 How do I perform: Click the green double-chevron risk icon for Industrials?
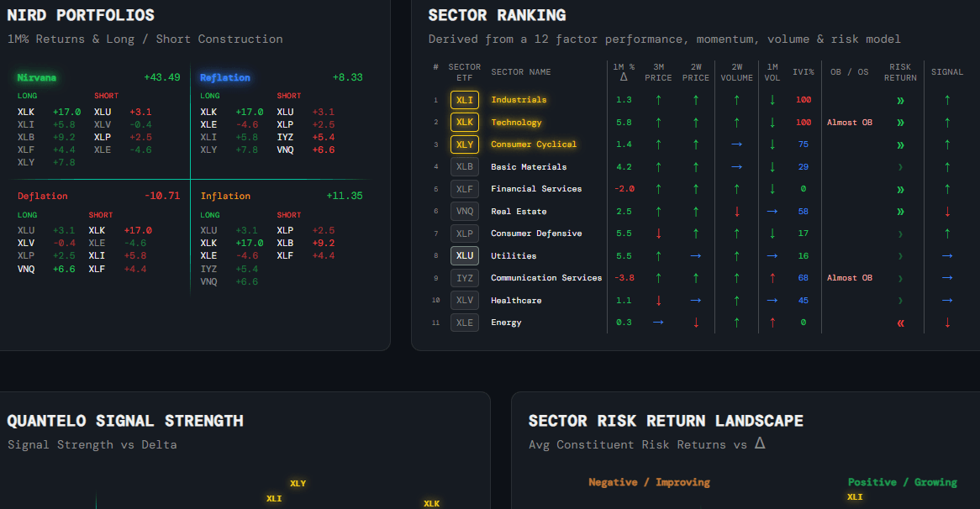(900, 99)
